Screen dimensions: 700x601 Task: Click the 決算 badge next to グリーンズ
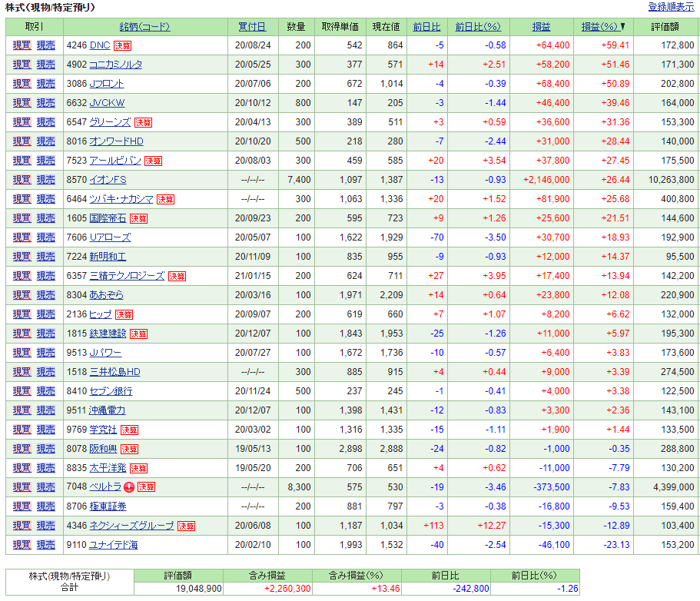coord(143,122)
